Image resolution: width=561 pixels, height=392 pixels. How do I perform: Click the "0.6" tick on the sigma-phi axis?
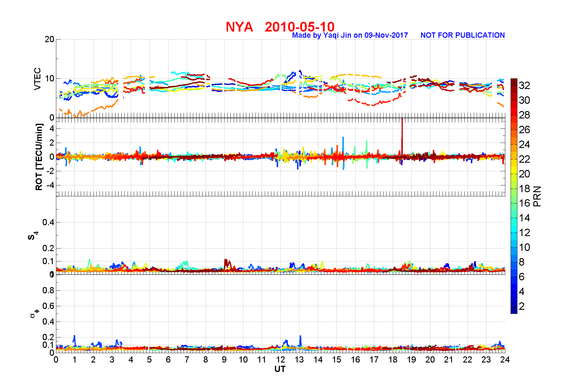point(48,306)
